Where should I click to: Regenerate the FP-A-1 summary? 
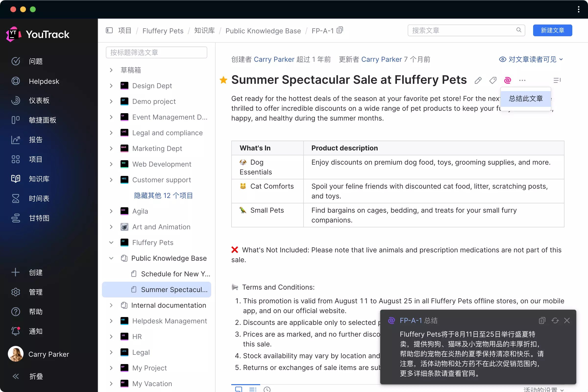point(555,320)
